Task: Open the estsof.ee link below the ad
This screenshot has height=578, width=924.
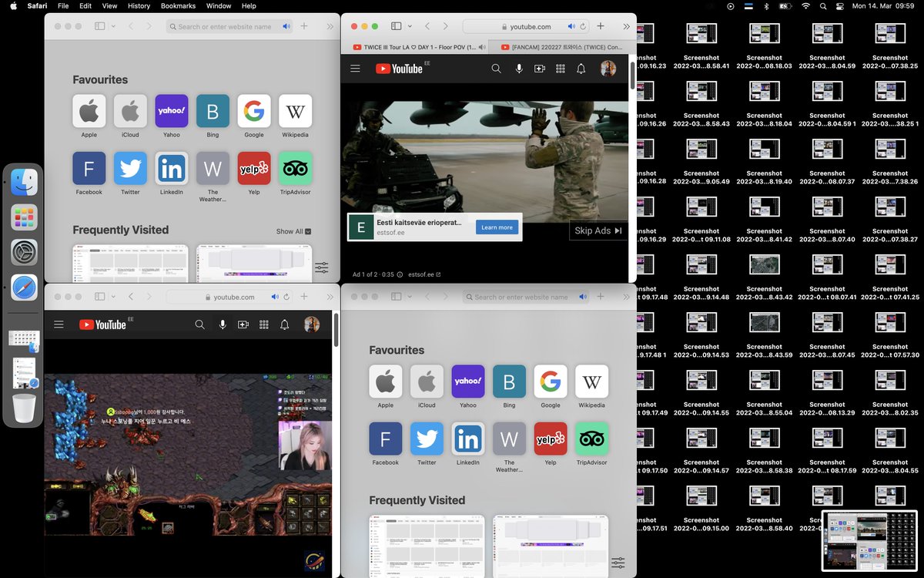Action: (424, 274)
